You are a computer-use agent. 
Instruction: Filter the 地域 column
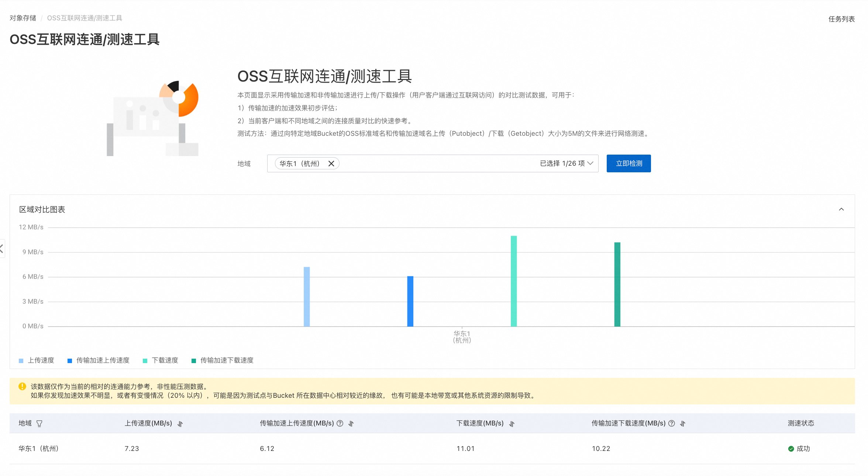tap(39, 424)
